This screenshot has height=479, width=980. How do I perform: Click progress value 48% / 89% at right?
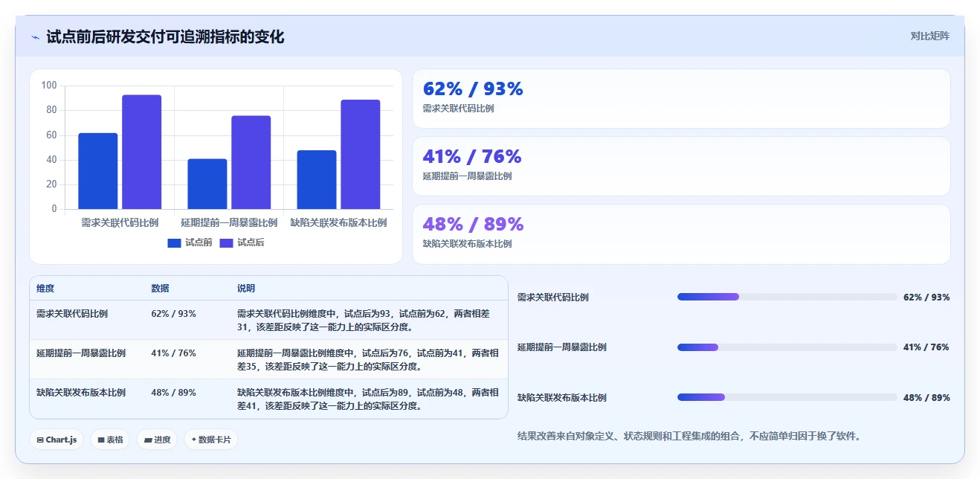click(x=926, y=398)
